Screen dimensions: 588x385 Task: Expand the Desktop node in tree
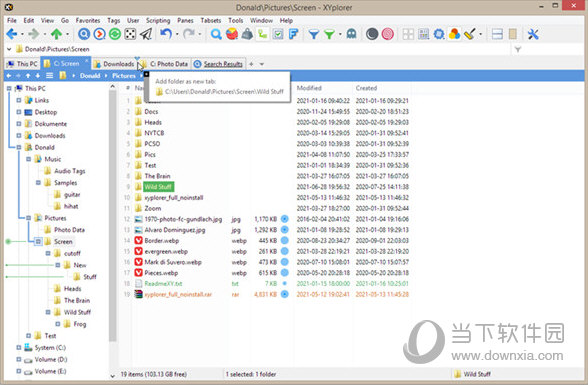[18, 112]
